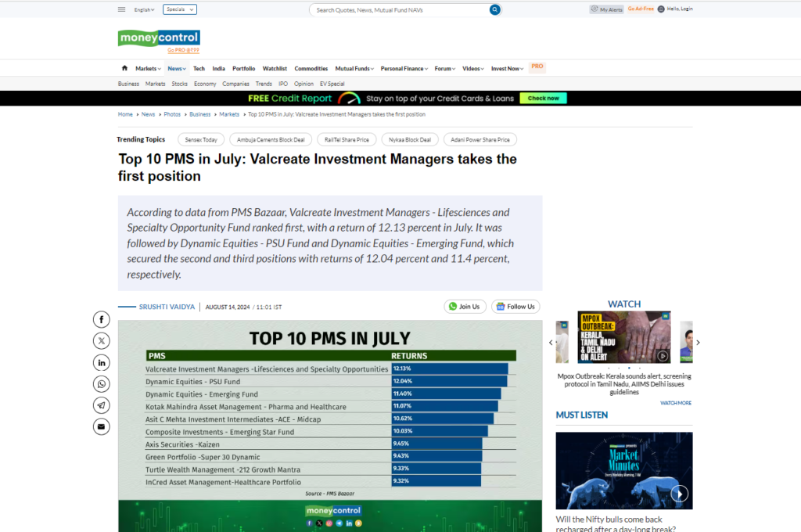Share article through WhatsApp icon
801x532 pixels.
(101, 383)
